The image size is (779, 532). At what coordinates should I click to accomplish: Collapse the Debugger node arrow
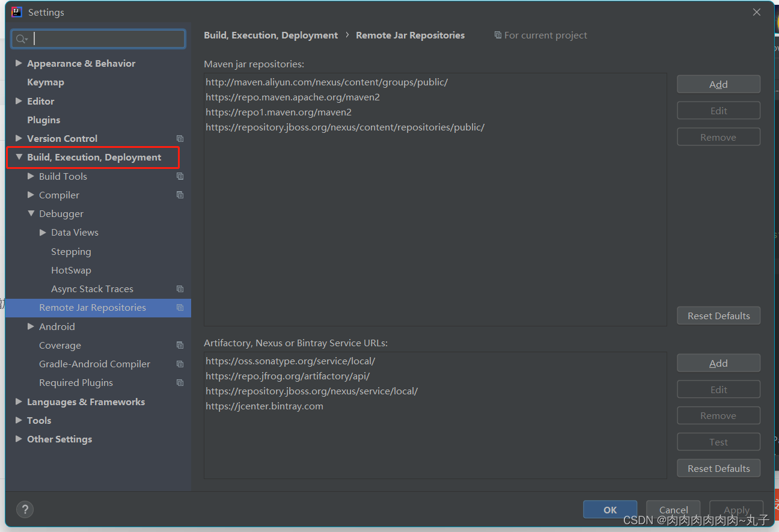31,213
